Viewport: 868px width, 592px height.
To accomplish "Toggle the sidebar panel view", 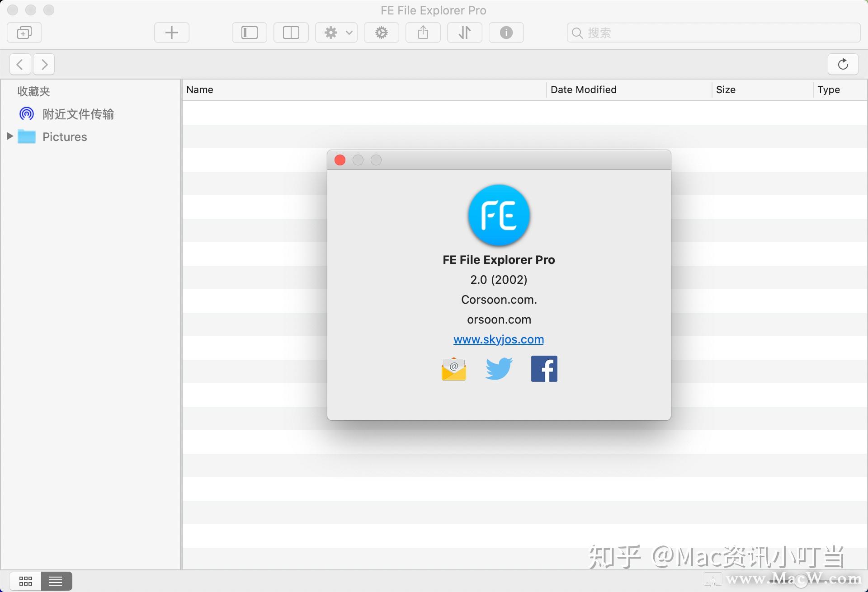I will click(250, 33).
